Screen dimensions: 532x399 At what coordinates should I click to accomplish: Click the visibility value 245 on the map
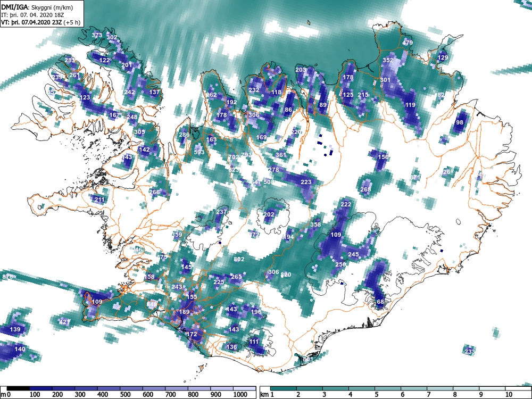pos(353,254)
